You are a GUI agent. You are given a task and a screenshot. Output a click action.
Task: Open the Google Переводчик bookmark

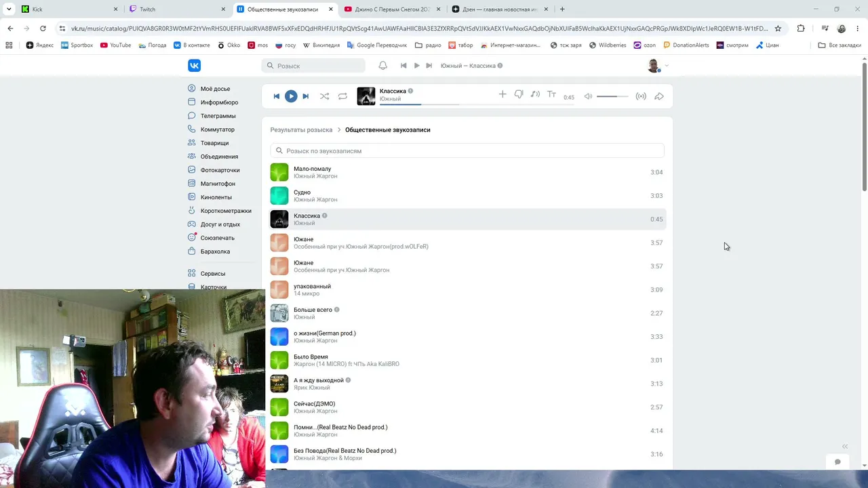[x=376, y=45]
